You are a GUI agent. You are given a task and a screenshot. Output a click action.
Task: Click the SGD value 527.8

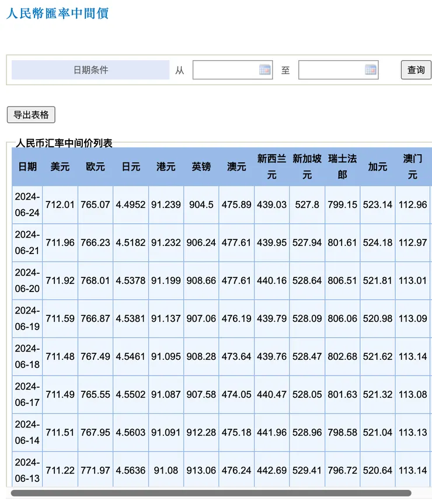(x=307, y=204)
